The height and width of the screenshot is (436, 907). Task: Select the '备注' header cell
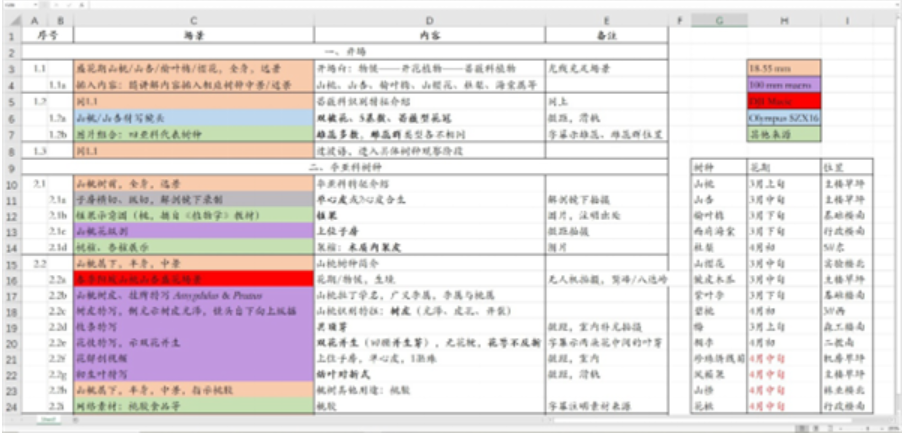[607, 35]
